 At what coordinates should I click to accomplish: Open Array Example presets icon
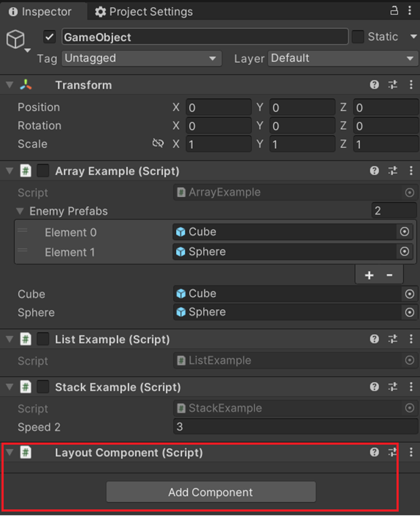393,171
